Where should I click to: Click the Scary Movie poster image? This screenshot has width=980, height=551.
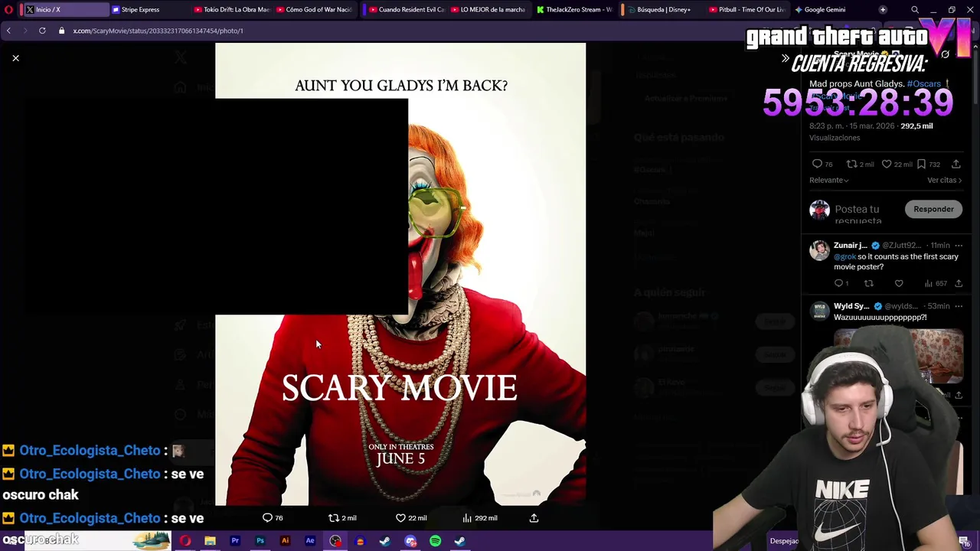[400, 274]
